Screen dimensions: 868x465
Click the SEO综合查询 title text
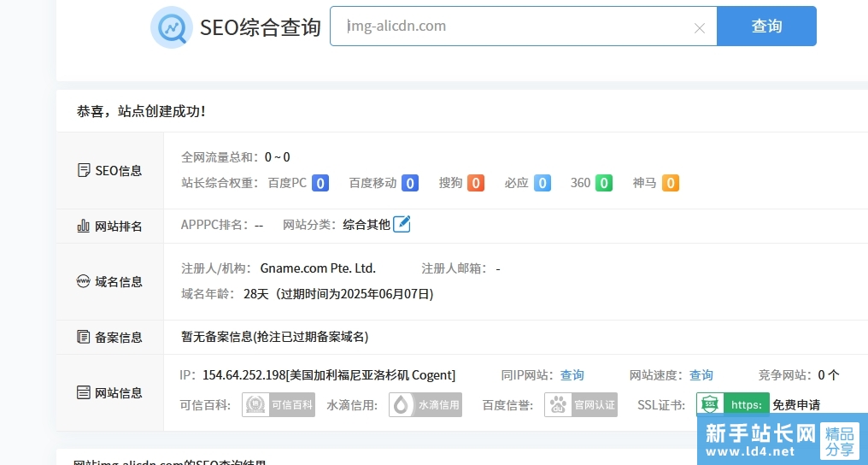(261, 27)
